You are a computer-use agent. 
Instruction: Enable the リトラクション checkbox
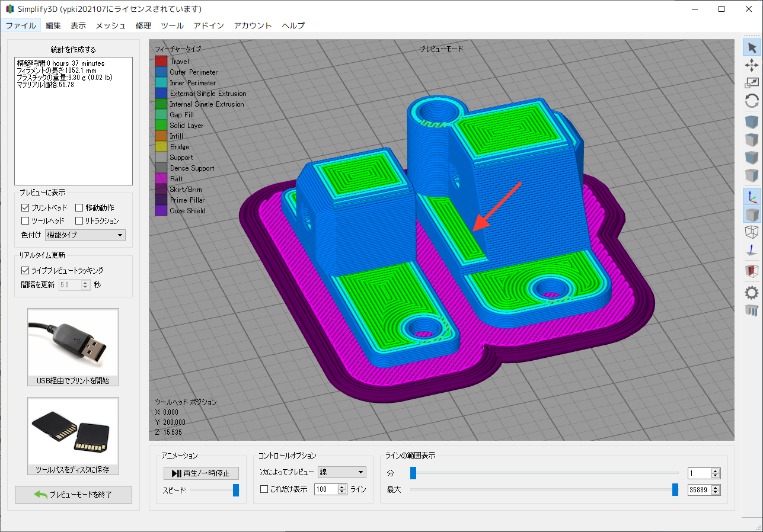(79, 221)
